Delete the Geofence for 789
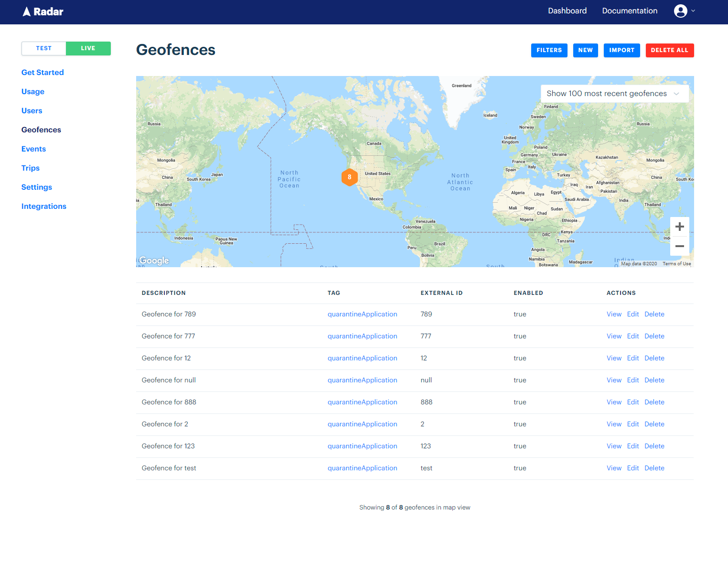This screenshot has width=728, height=564. tap(654, 314)
